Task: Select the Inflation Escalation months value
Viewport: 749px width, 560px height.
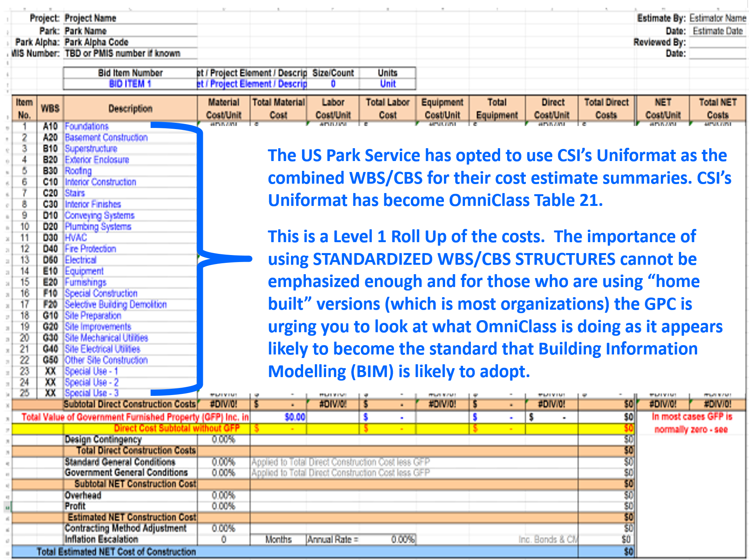Action: (224, 540)
